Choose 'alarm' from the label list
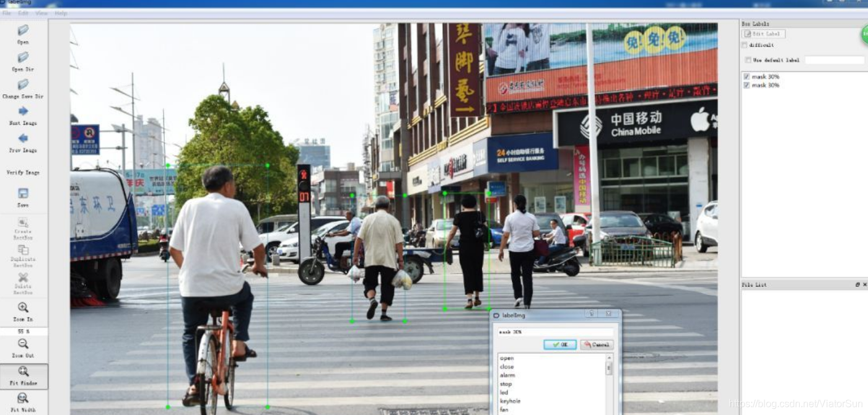 tap(507, 375)
